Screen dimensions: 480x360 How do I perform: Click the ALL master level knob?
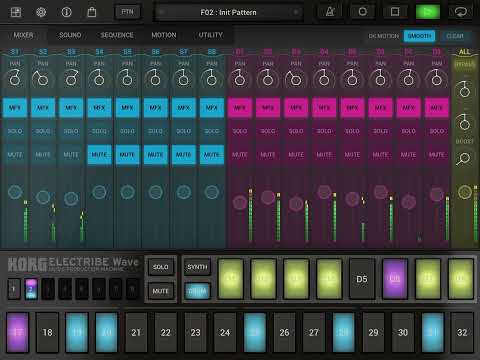(x=464, y=192)
